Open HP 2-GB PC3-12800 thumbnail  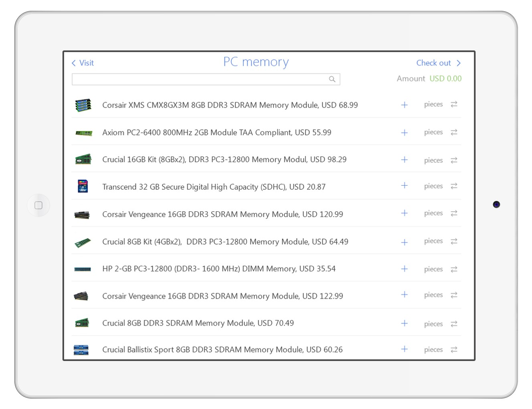pyautogui.click(x=83, y=269)
